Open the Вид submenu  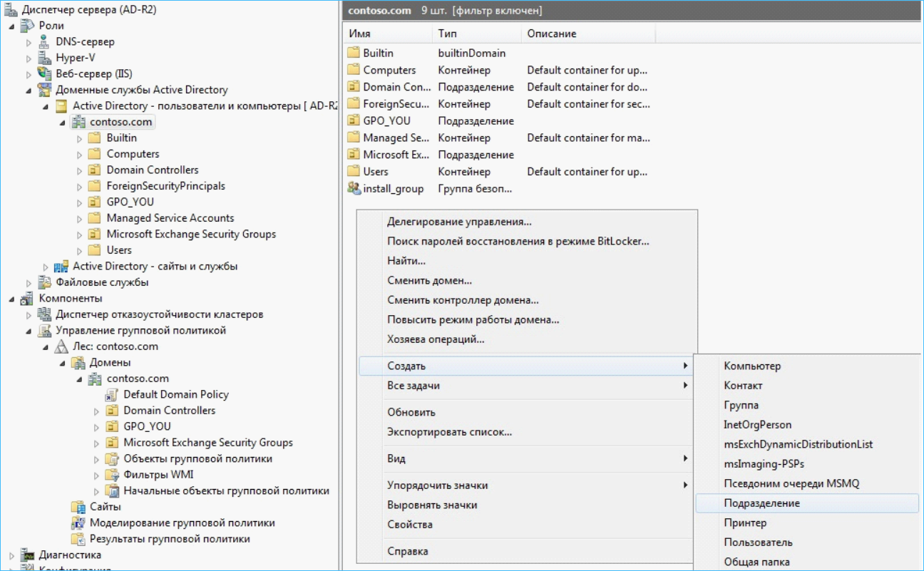(526, 458)
